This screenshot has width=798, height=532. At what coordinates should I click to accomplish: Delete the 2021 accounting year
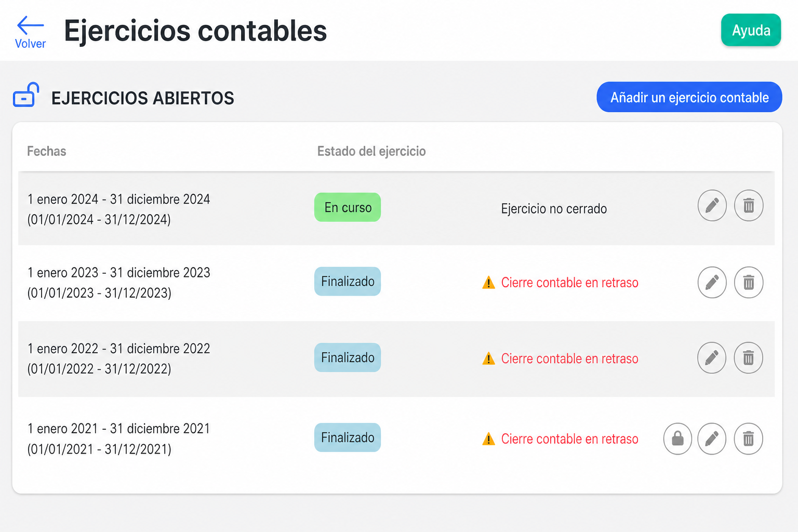pos(749,439)
